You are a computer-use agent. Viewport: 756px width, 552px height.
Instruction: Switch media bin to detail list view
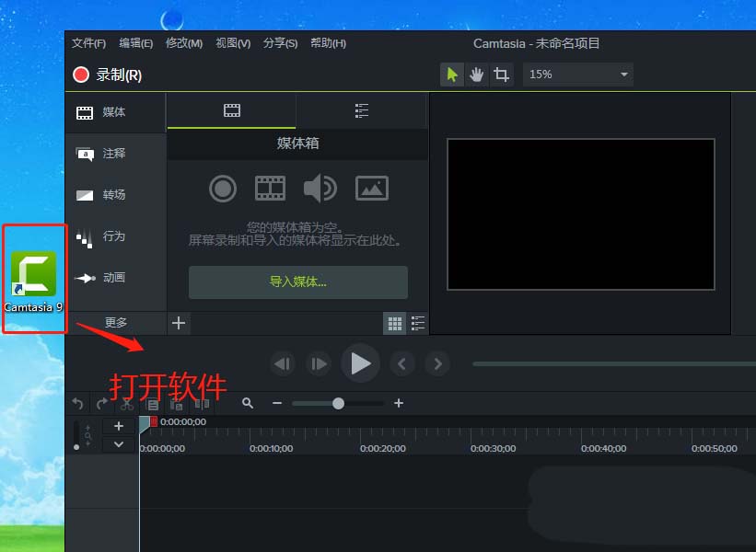[x=417, y=323]
